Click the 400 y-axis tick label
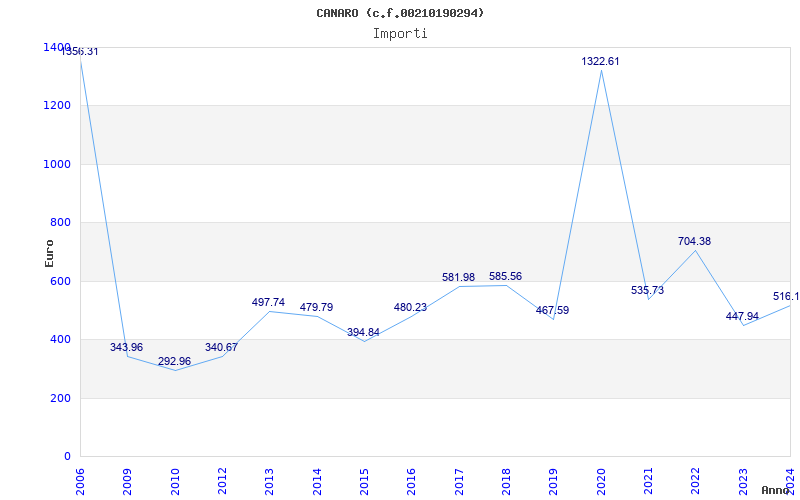Screen dimensions: 800x500 coord(60,339)
